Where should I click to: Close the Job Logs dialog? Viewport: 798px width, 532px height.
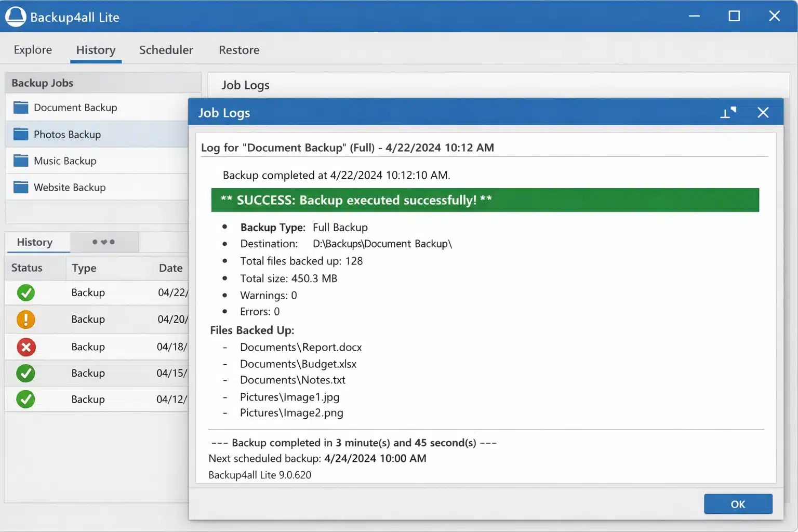(763, 112)
